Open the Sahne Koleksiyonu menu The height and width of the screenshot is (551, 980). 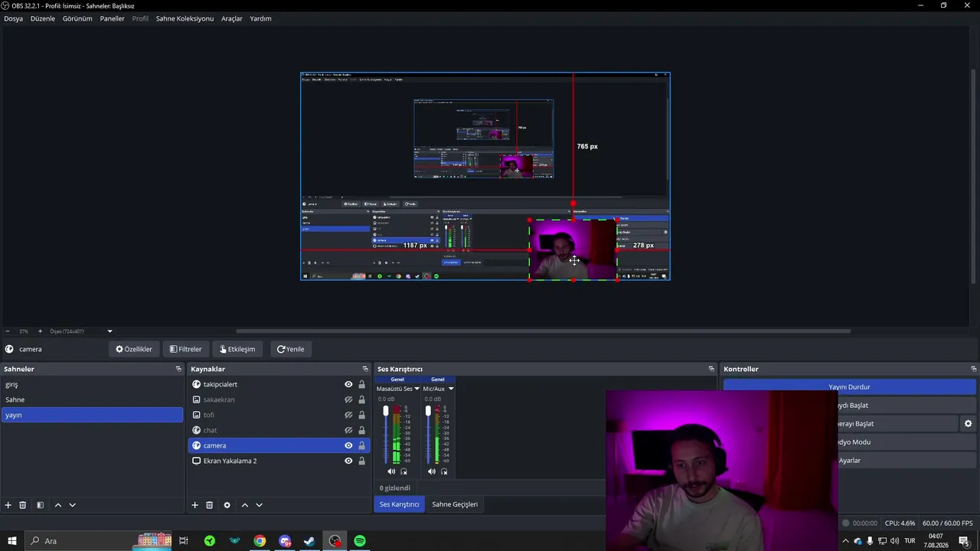pyautogui.click(x=185, y=18)
